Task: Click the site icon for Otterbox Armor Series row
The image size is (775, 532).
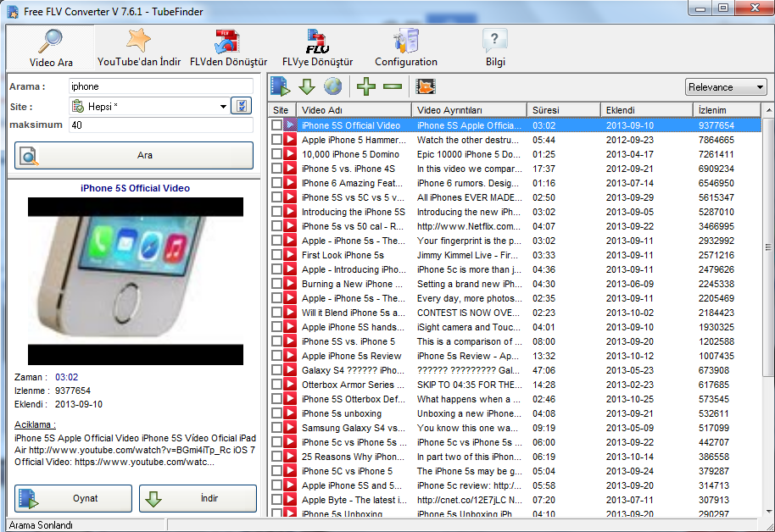Action: coord(290,385)
